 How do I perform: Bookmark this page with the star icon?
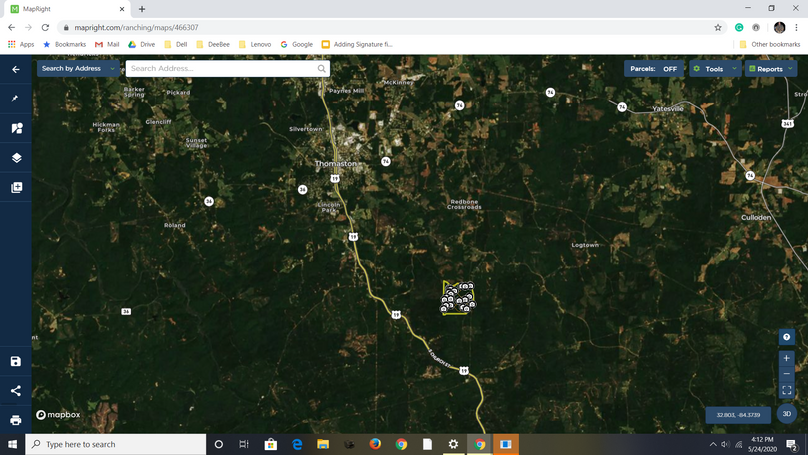click(718, 27)
